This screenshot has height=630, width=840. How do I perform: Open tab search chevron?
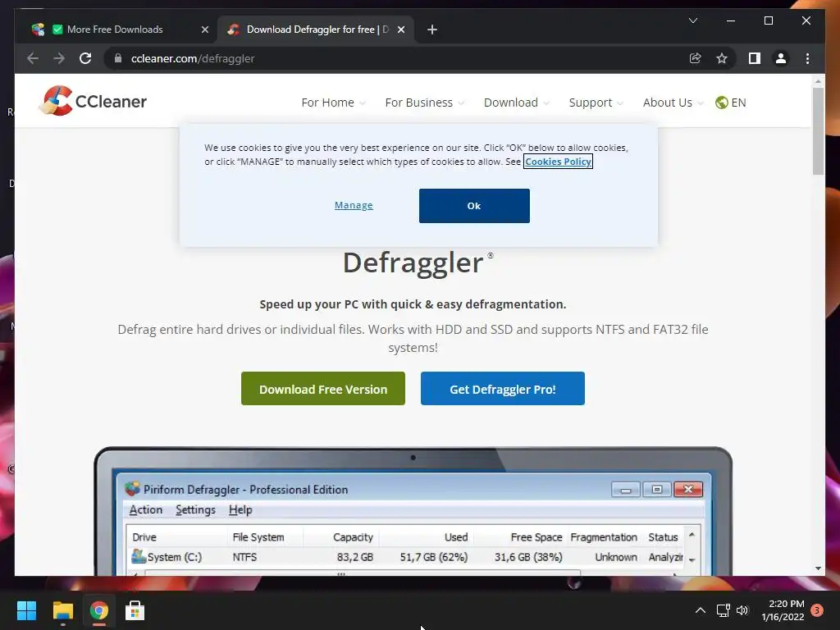click(x=692, y=21)
